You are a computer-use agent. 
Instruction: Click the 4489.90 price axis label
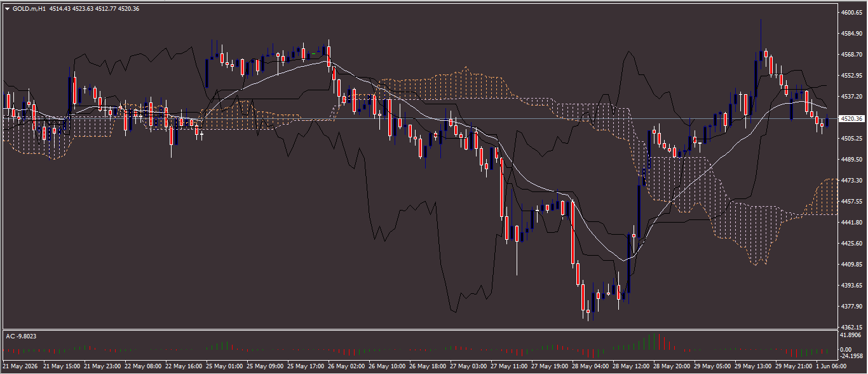coord(851,160)
